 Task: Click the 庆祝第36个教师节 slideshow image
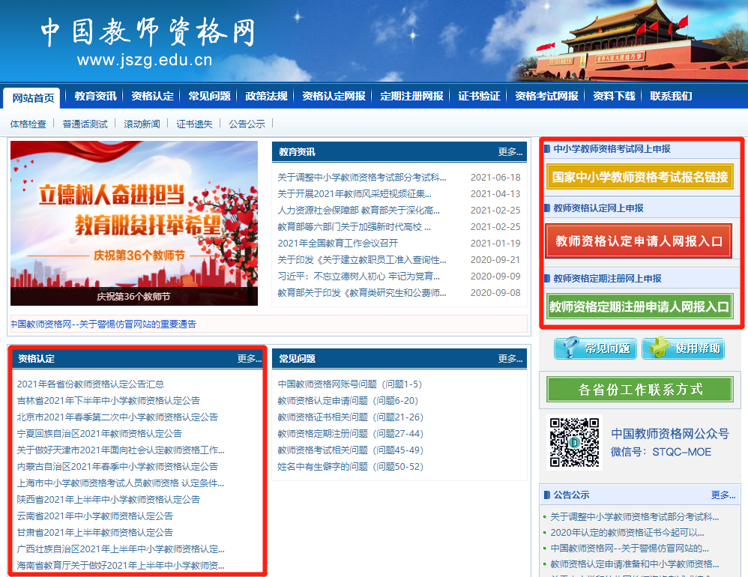click(133, 222)
